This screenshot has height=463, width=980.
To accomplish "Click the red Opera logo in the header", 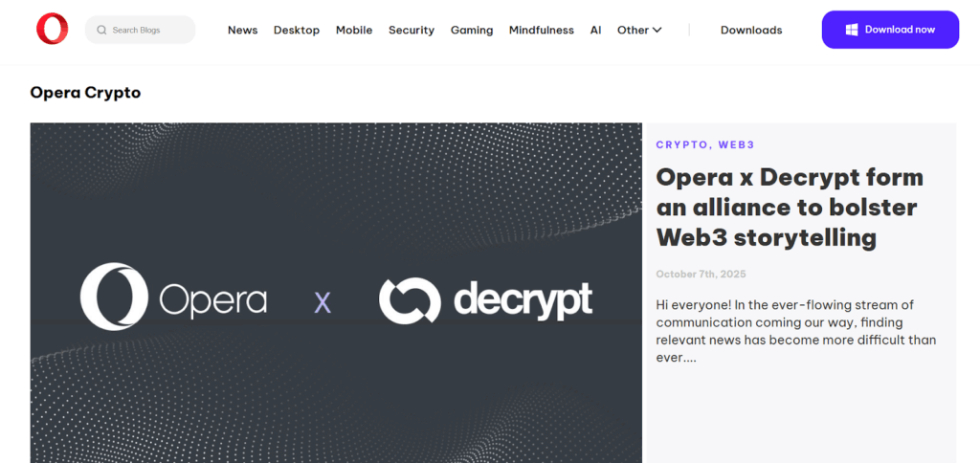I will [x=52, y=30].
